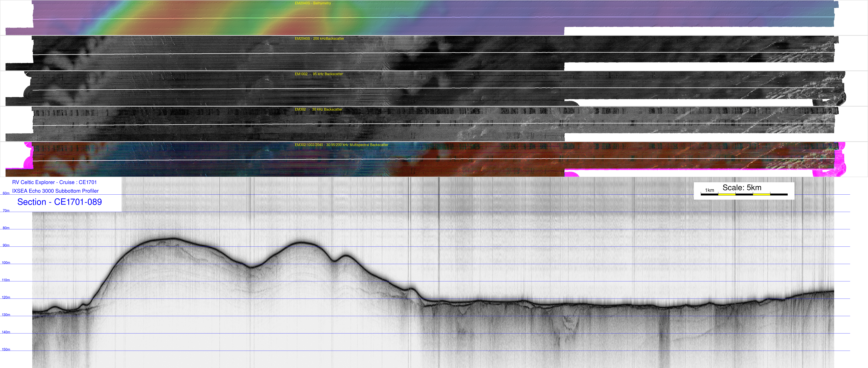Click the 1km scale bar label
This screenshot has width=868, height=368.
coord(709,190)
